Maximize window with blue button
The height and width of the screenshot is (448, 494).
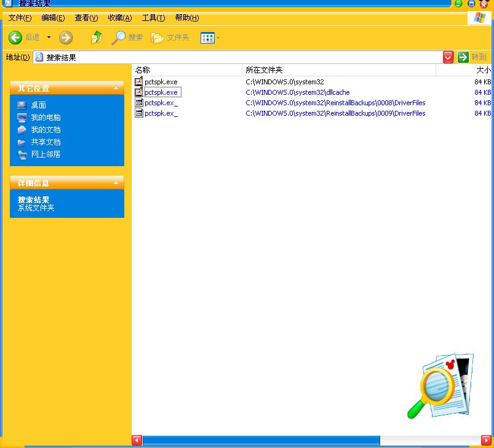[x=471, y=4]
